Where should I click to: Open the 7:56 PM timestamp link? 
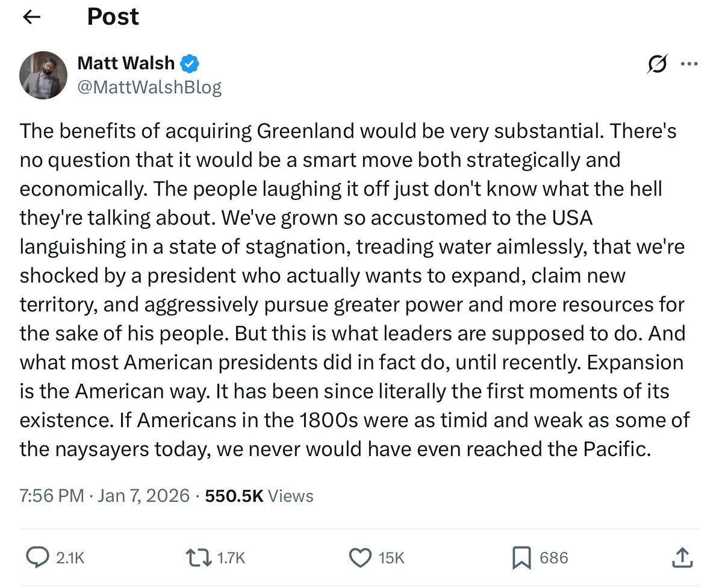52,496
